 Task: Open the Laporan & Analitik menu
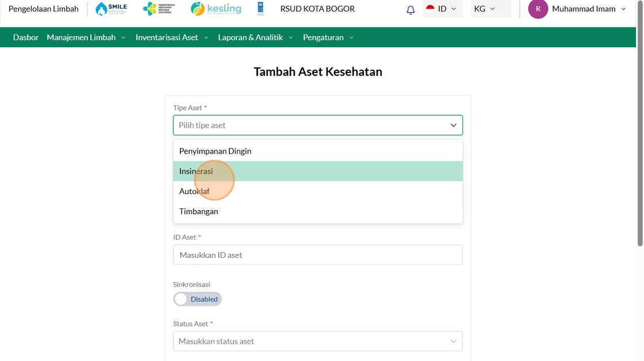click(255, 37)
